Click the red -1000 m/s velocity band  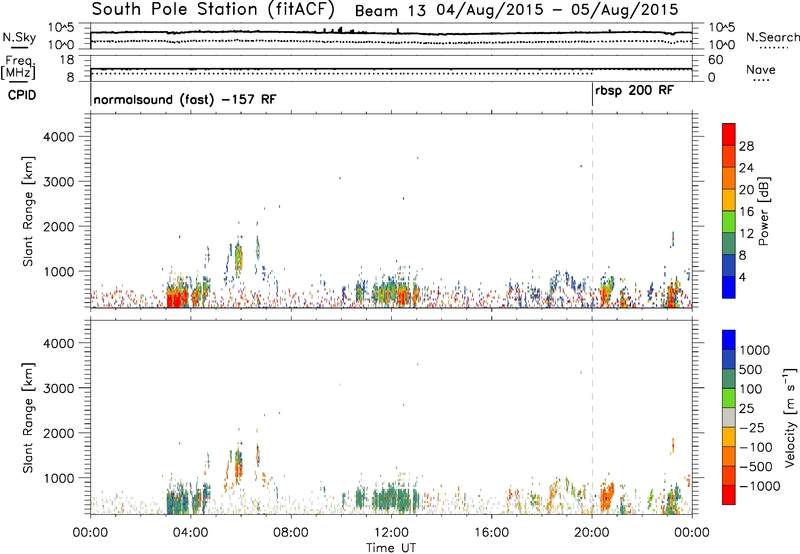click(729, 495)
